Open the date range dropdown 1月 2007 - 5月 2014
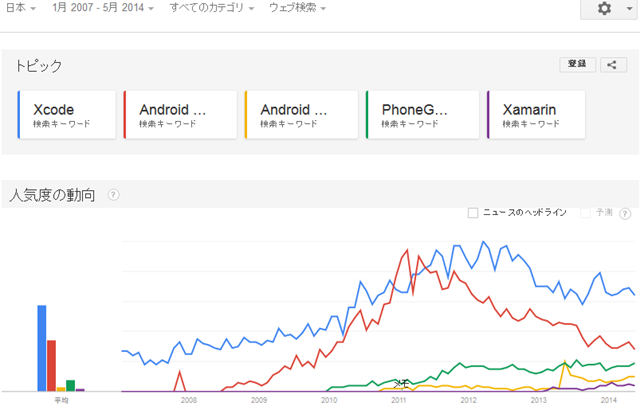Viewport: 640px width, 410px height. [103, 7]
